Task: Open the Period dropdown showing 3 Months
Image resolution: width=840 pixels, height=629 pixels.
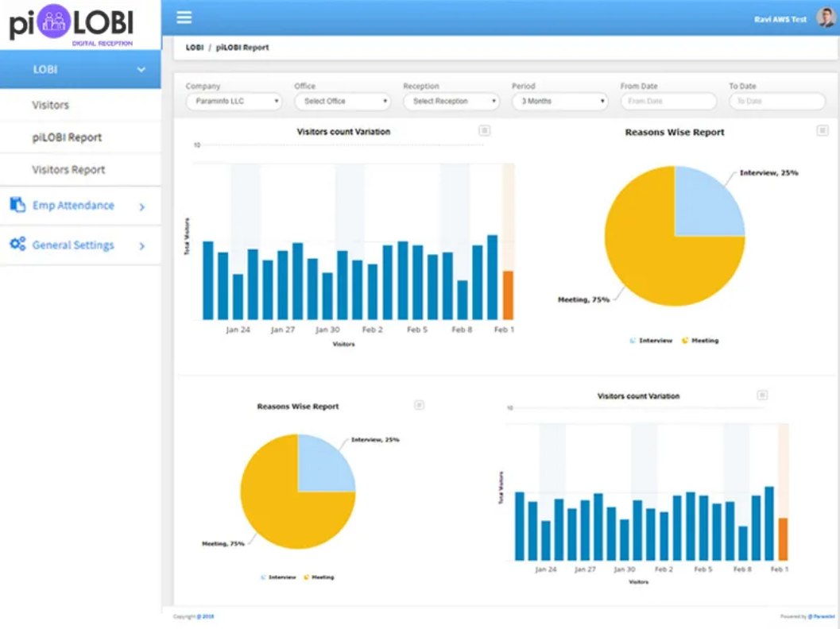Action: (560, 101)
